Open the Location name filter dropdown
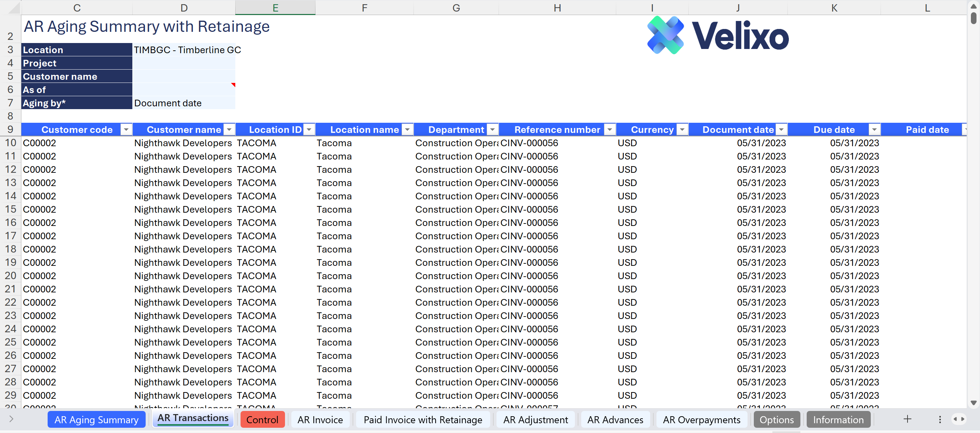 [407, 130]
